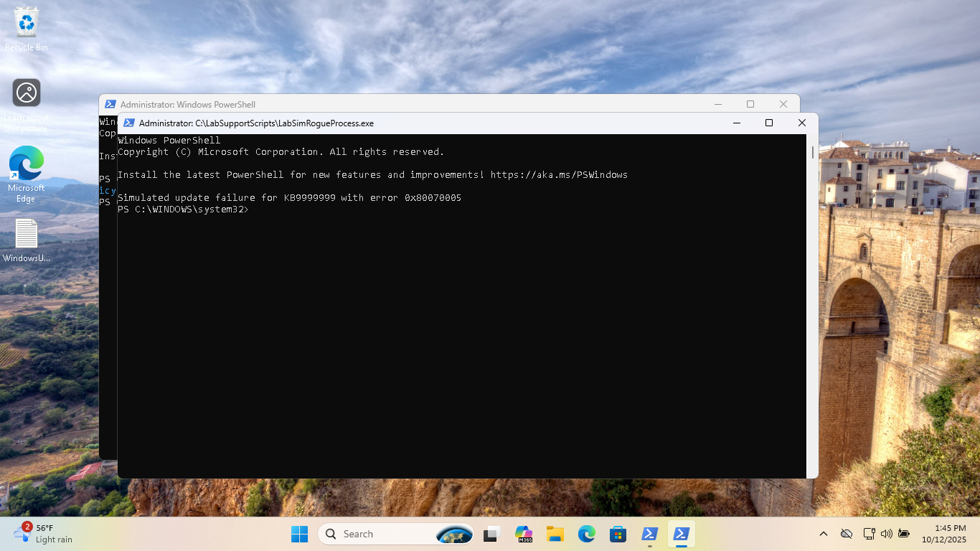980x551 pixels.
Task: Click the battery status icon in tray
Action: point(904,534)
